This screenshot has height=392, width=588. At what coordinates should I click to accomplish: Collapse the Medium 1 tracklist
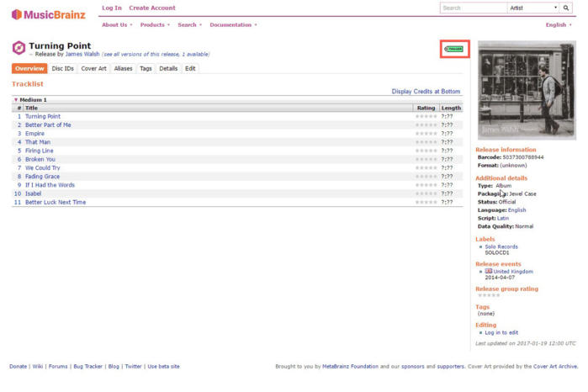coord(16,100)
